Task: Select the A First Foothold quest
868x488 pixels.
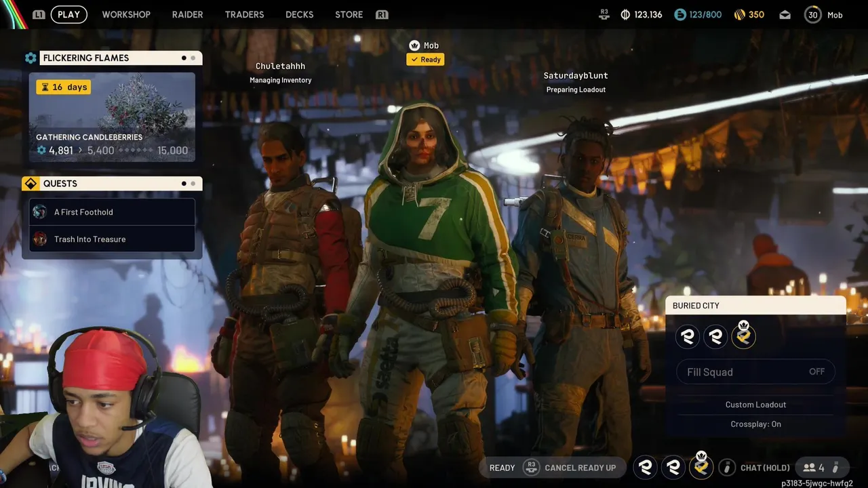Action: (113, 212)
